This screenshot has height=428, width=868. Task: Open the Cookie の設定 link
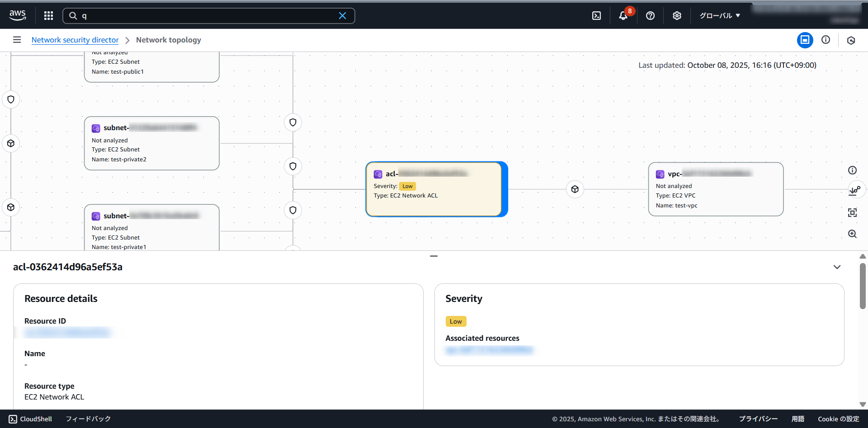coord(838,419)
